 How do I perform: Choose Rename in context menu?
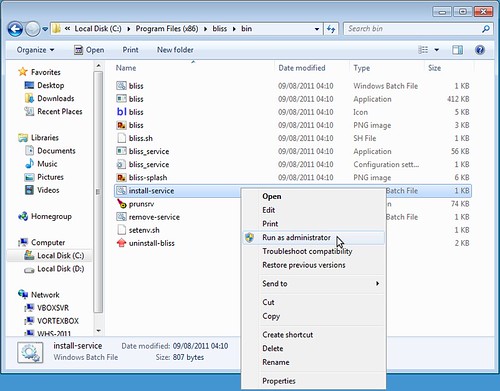(313, 362)
